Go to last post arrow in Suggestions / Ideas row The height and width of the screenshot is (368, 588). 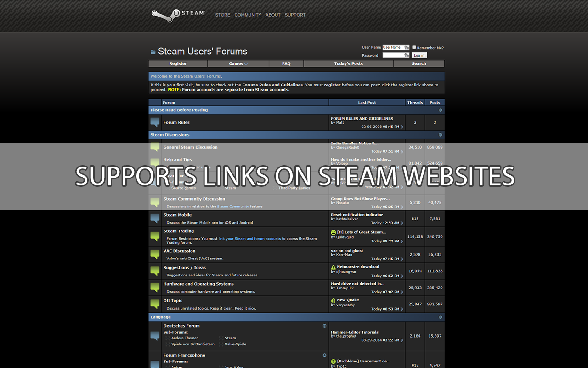(402, 276)
